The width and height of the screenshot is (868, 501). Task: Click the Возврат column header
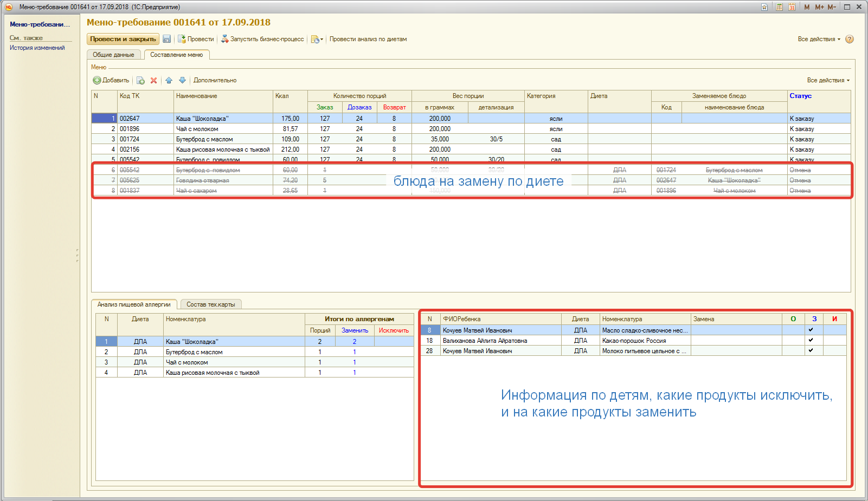click(394, 107)
